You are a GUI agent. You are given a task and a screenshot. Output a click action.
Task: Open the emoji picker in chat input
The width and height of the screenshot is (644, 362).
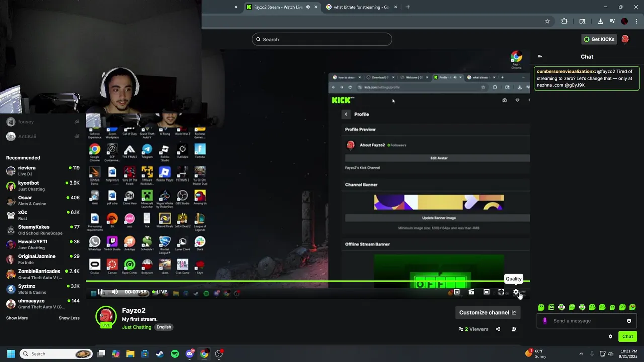pyautogui.click(x=629, y=321)
